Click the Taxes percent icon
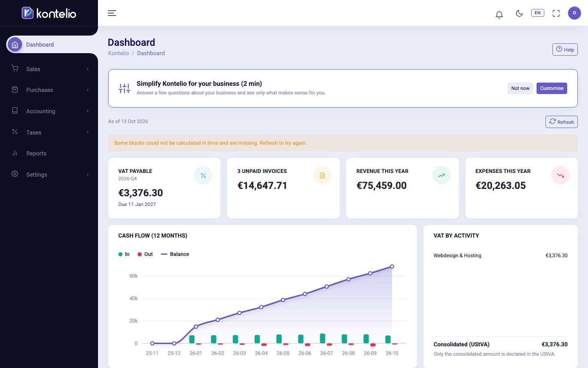Viewport: 588px width, 368px height. pyautogui.click(x=15, y=132)
